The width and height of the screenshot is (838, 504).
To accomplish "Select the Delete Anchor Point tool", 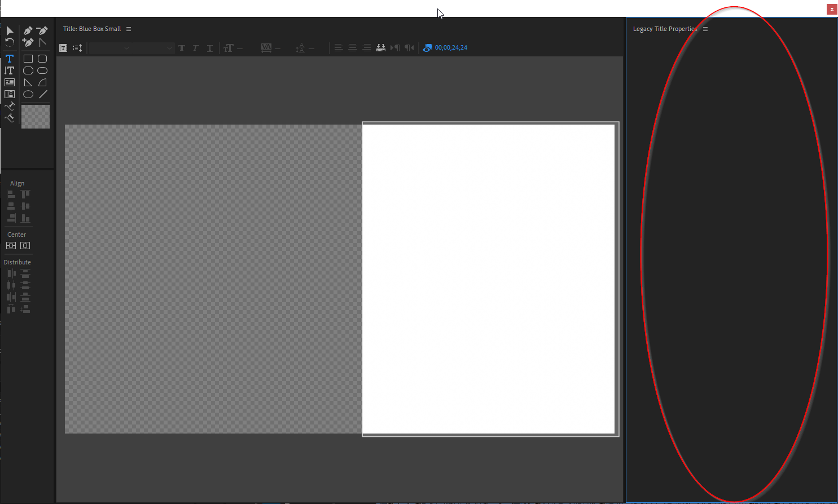I will tap(42, 30).
